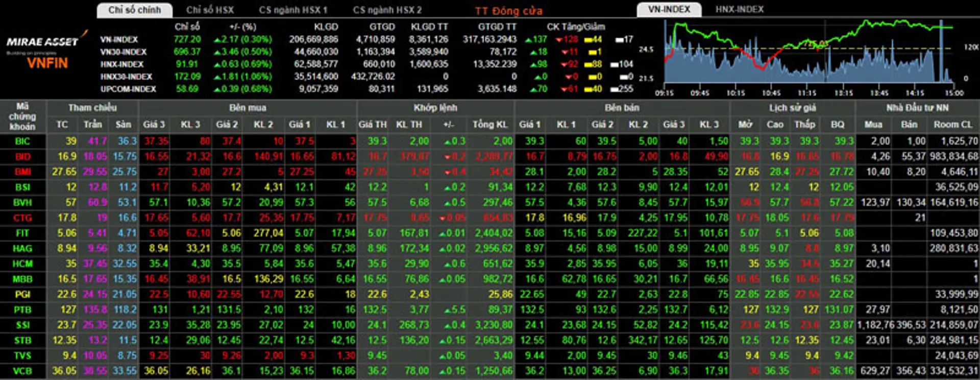The image size is (980, 380).
Task: Open stock symbol FIT
Action: point(22,233)
